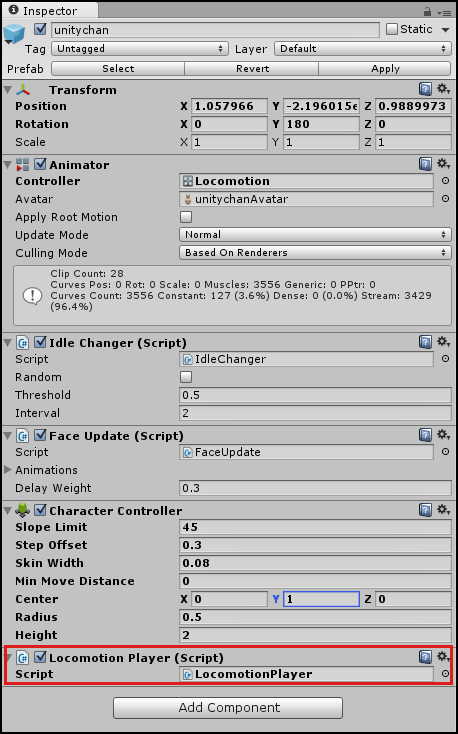458x734 pixels.
Task: Enable the Random checkbox in Idle Changer
Action: click(186, 377)
